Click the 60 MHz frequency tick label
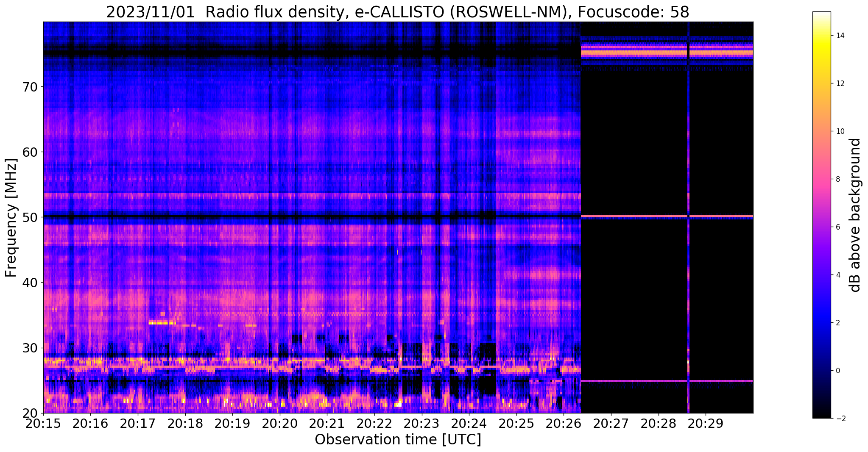This screenshot has width=868, height=452. point(30,152)
